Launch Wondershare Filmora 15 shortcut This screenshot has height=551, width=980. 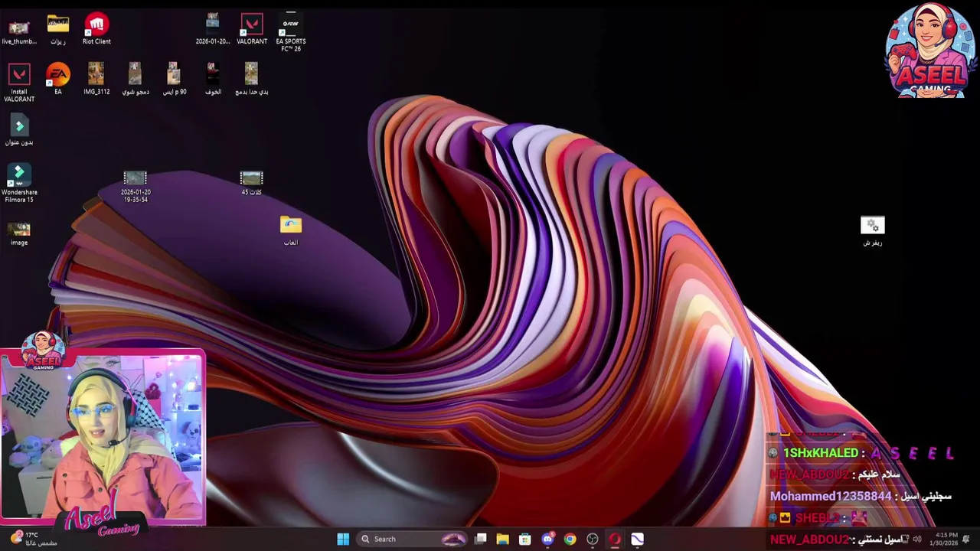[19, 184]
